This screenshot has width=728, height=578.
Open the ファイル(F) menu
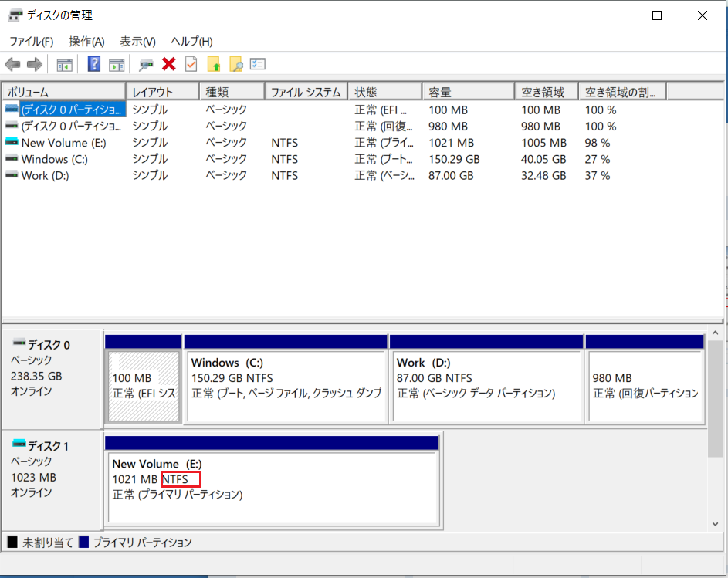[31, 42]
